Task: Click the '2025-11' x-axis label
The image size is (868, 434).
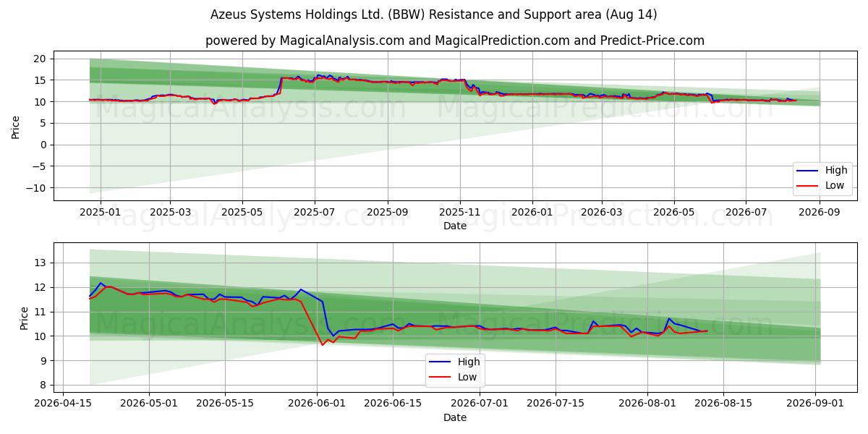Action: pos(460,212)
